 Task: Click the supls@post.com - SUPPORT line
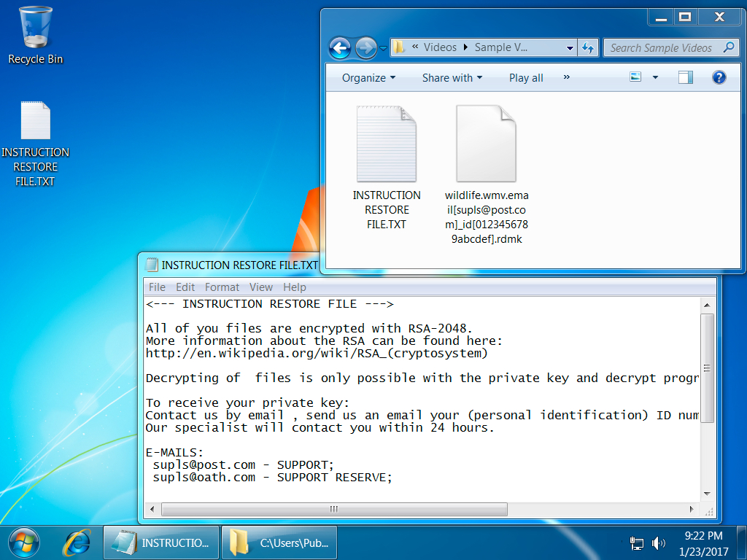244,464
